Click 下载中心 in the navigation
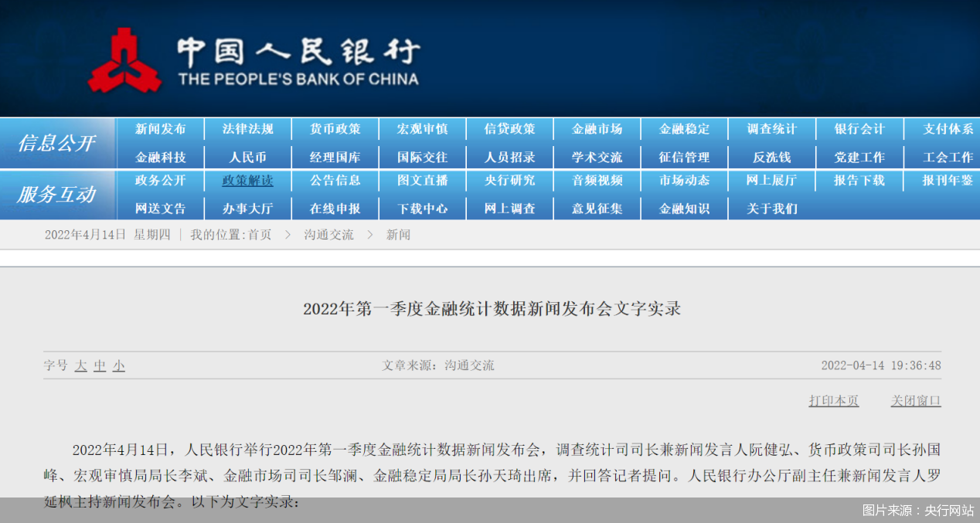The image size is (980, 523). pyautogui.click(x=423, y=209)
